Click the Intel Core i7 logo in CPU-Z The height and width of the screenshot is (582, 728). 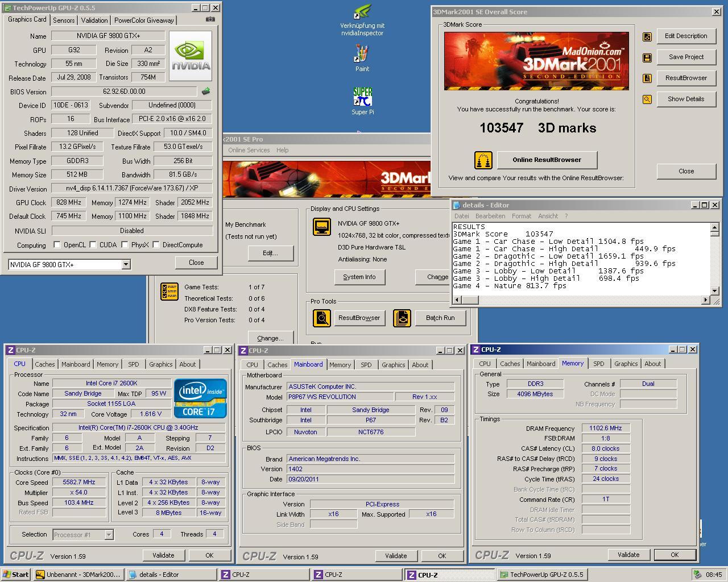tap(200, 398)
